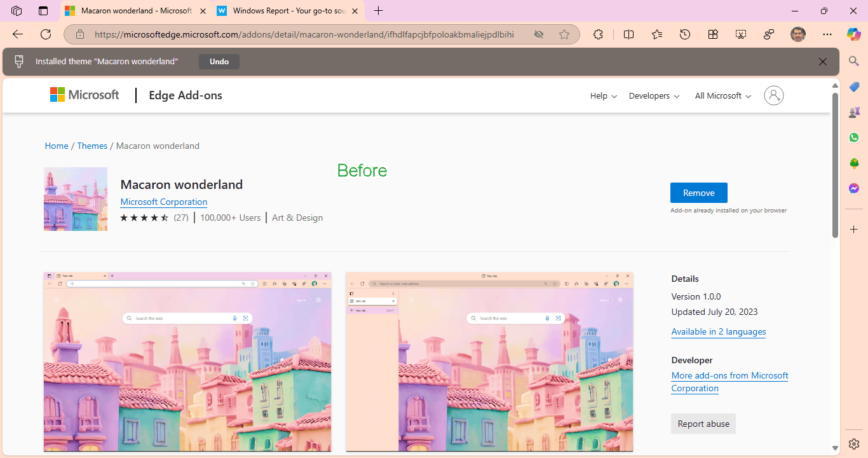Image resolution: width=868 pixels, height=458 pixels.
Task: Start a screenshot with the scissors icon
Action: [x=741, y=34]
